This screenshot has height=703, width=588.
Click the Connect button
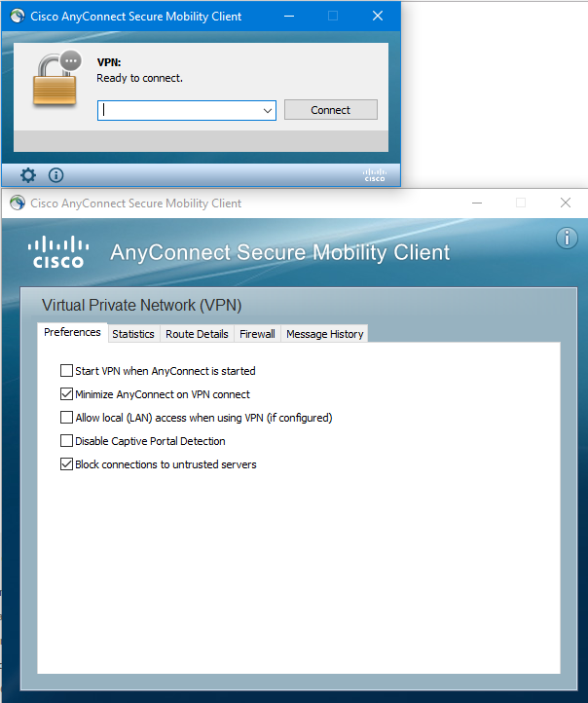[331, 110]
